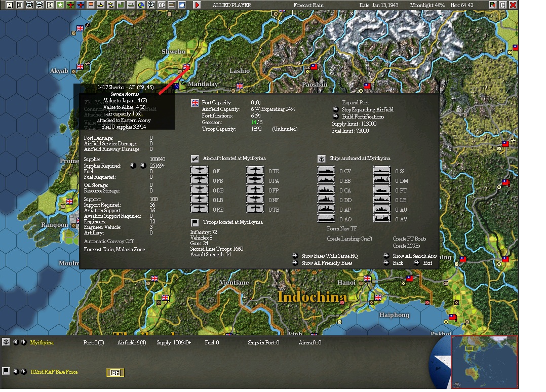This screenshot has width=546, height=392.
Task: Click the carrier silhouette beside 0 CV
Action: pyautogui.click(x=326, y=171)
